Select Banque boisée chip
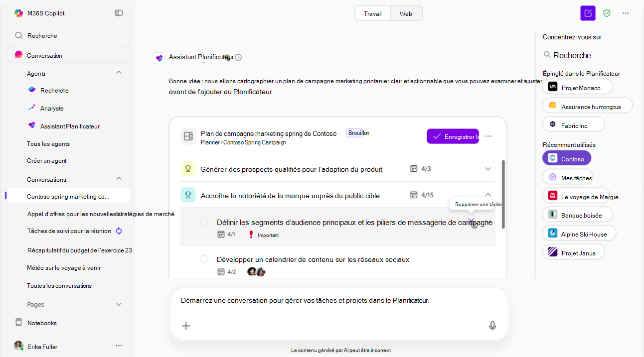Viewport: 644px width, 357px height. (x=578, y=215)
